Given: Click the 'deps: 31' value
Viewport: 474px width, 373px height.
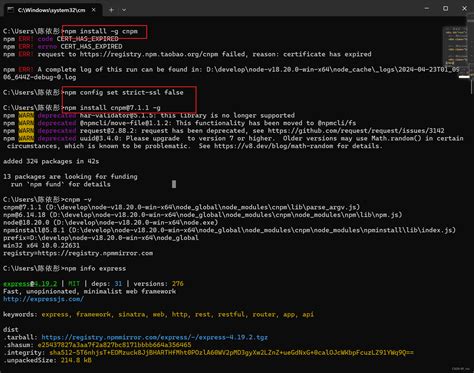Looking at the screenshot, I should tap(107, 284).
